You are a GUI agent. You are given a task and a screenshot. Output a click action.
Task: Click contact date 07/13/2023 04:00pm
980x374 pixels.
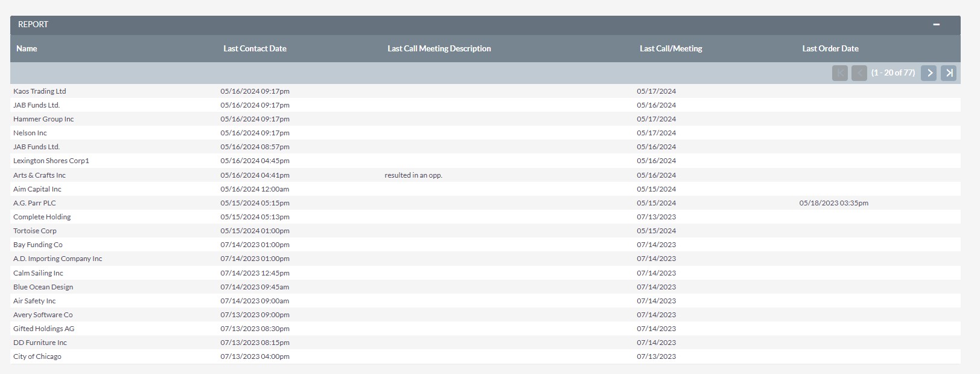pyautogui.click(x=255, y=356)
